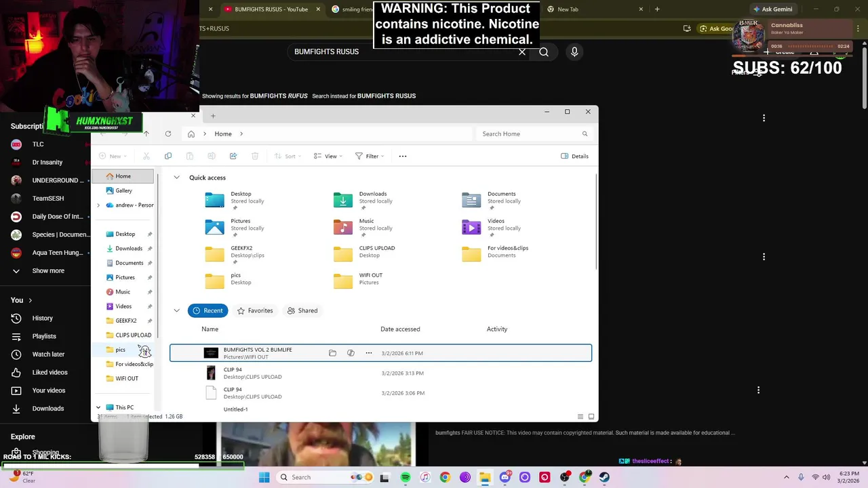The height and width of the screenshot is (488, 868).
Task: Collapse the Quick access section
Action: point(176,178)
